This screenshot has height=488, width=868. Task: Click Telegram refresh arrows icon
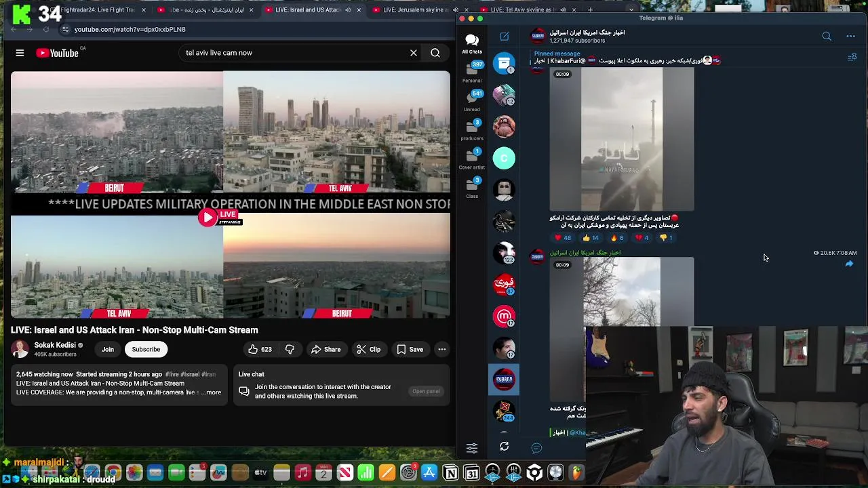click(x=504, y=447)
